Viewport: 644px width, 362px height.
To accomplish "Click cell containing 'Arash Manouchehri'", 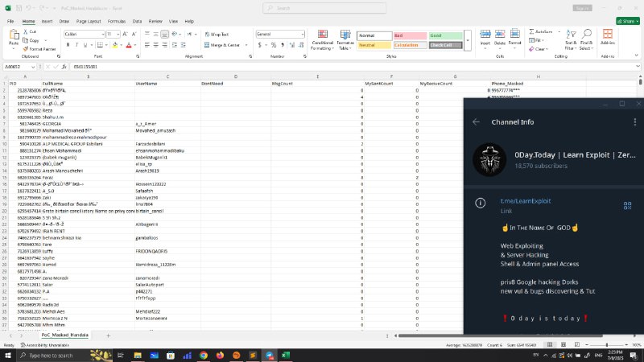I will point(88,171).
